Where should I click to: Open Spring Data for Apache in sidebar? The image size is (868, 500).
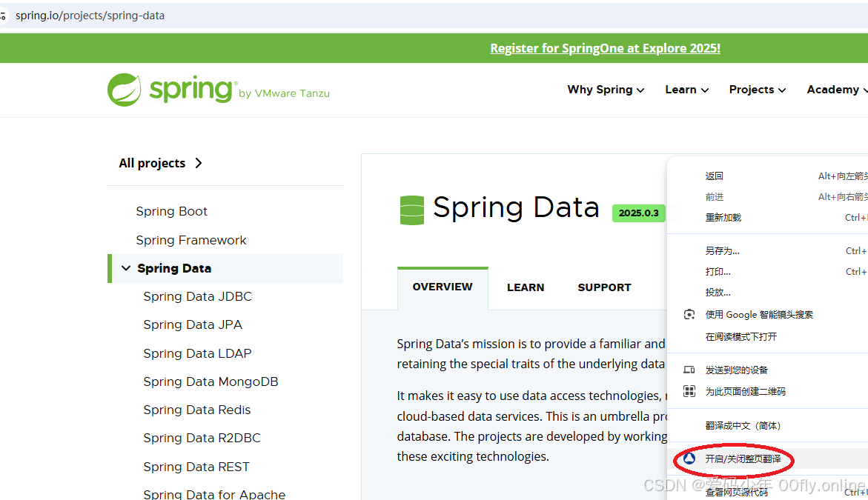tap(215, 494)
